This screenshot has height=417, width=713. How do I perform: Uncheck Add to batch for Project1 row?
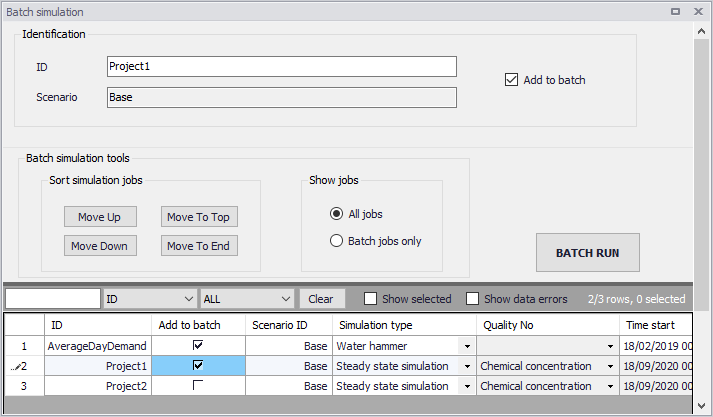point(198,365)
